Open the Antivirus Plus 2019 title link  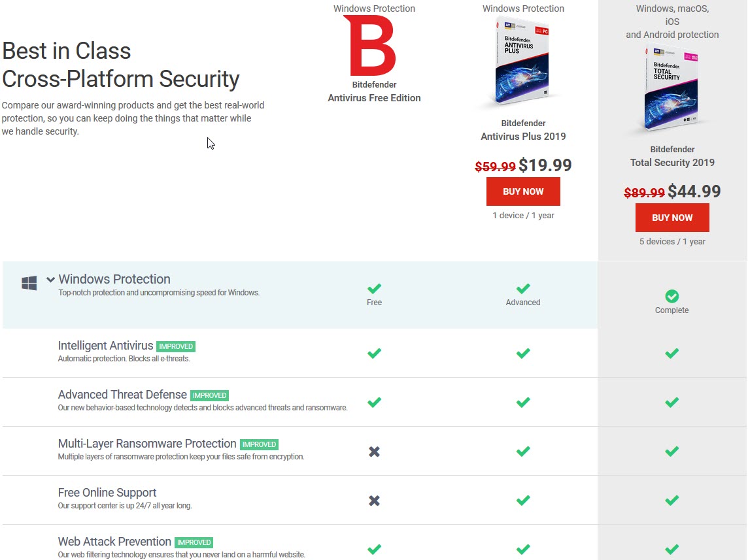coord(523,137)
